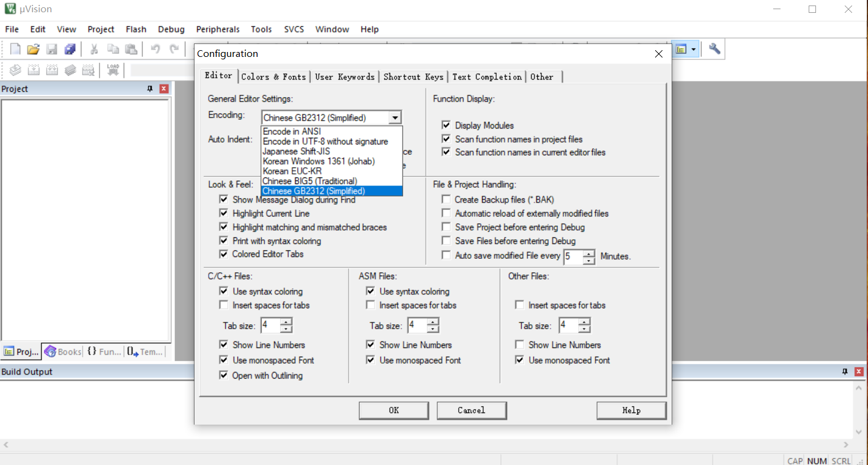The height and width of the screenshot is (465, 868).
Task: Choose Japanese Shift-JIS encoding
Action: pyautogui.click(x=332, y=151)
